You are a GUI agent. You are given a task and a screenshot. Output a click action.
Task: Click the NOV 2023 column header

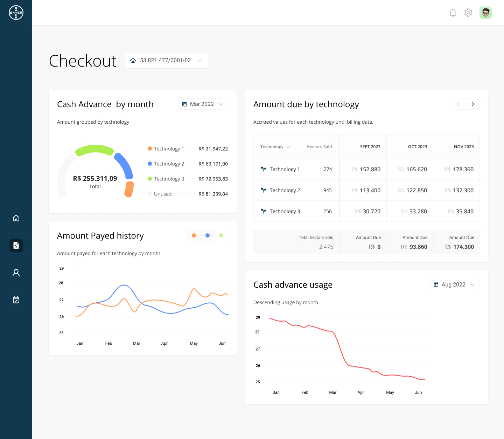coord(464,147)
